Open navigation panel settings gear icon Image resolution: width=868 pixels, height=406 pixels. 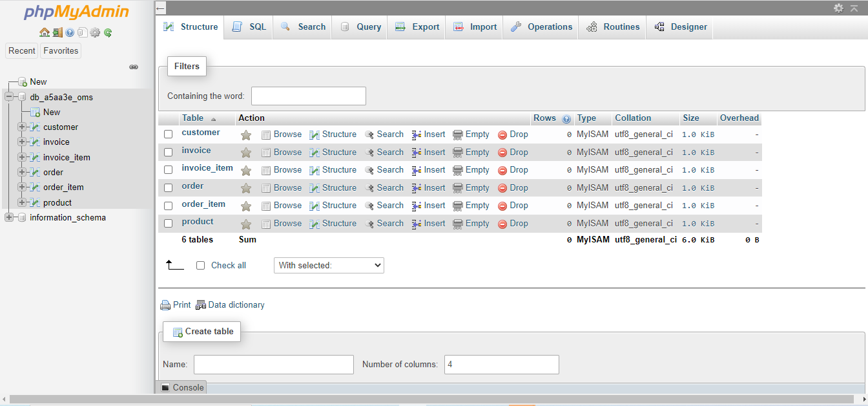tap(95, 32)
